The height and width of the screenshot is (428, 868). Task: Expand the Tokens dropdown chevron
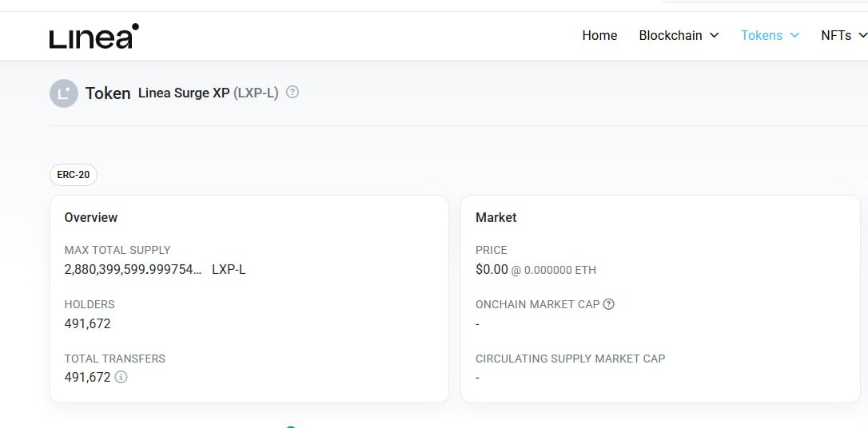pos(794,35)
